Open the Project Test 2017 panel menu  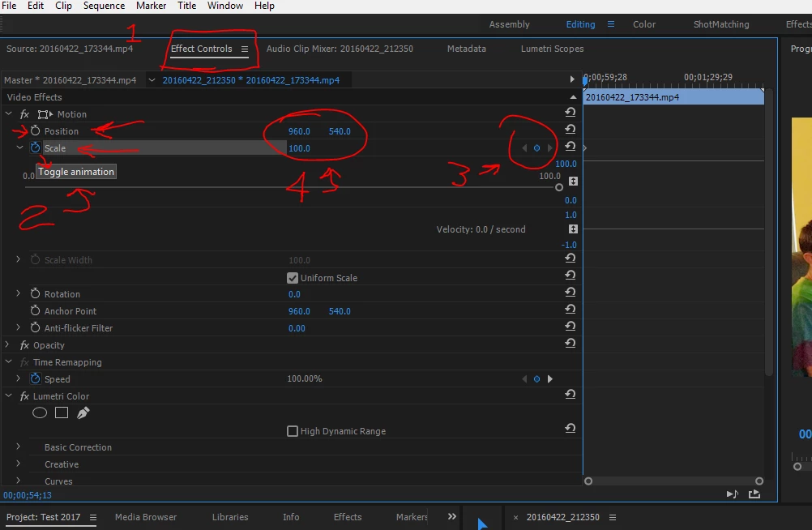point(92,517)
